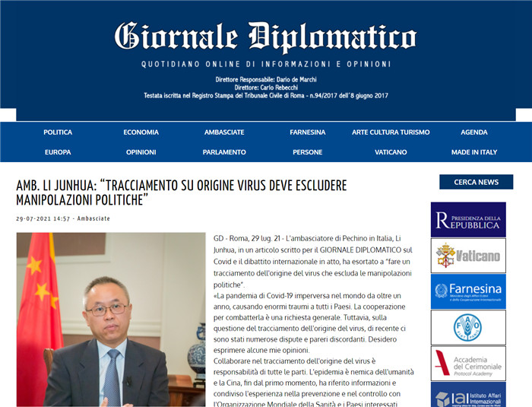Click the Istituto Affari Internazionali banner
This screenshot has height=407, width=532.
tap(468, 395)
